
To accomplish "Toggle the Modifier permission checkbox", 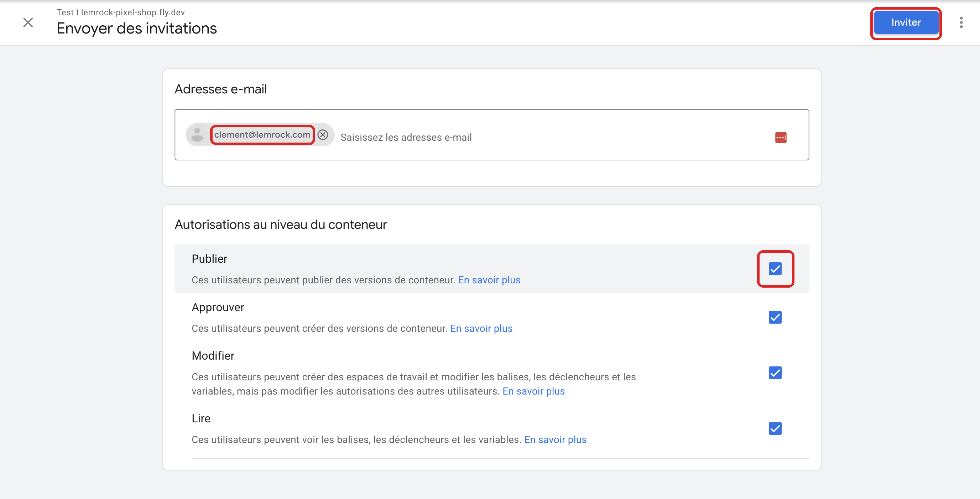I will click(775, 373).
